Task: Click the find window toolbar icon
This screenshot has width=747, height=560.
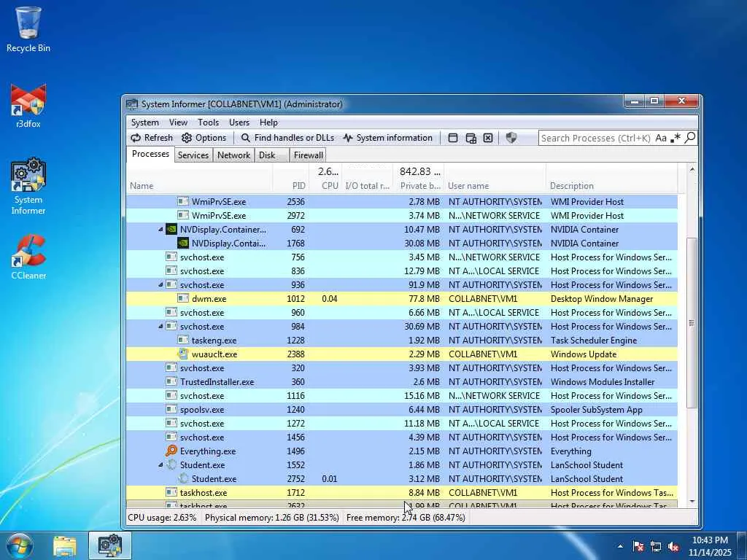Action: 453,138
